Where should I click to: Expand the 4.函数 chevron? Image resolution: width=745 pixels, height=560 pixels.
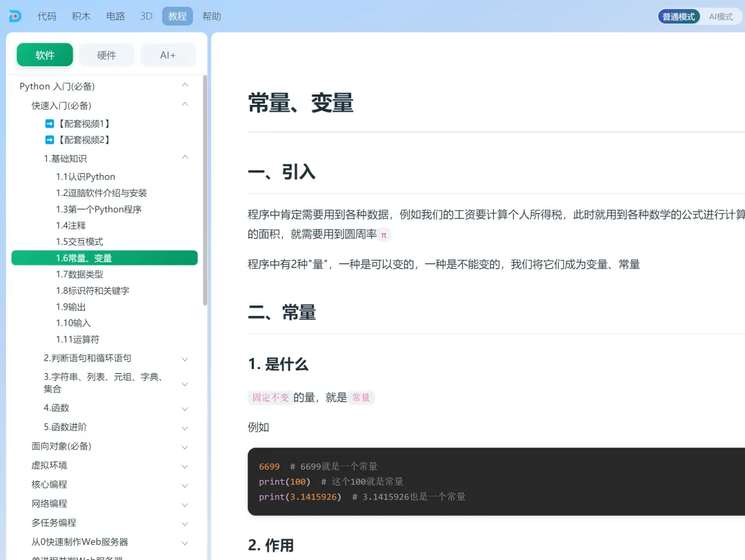pyautogui.click(x=185, y=409)
